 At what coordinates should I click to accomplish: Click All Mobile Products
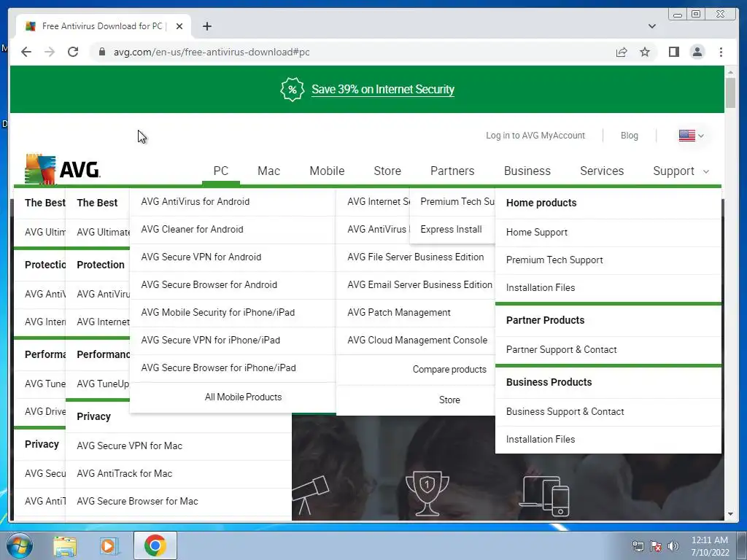[243, 397]
